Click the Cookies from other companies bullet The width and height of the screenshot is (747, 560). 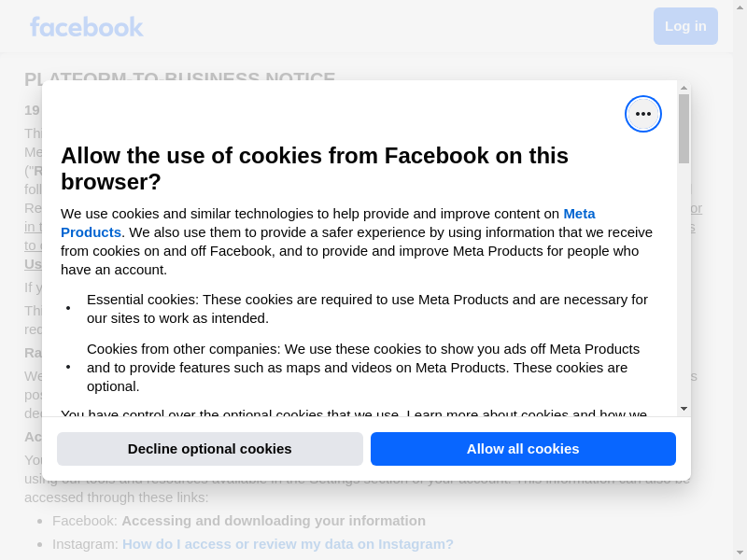click(x=363, y=367)
